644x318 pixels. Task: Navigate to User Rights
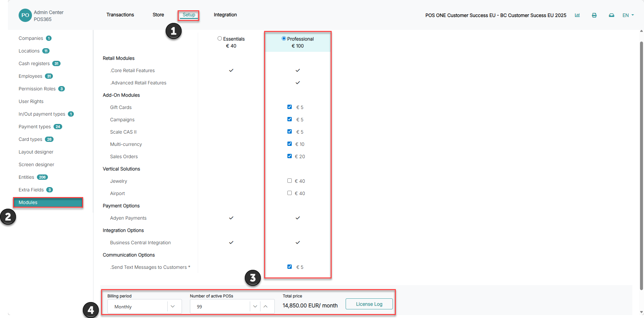[x=31, y=101]
